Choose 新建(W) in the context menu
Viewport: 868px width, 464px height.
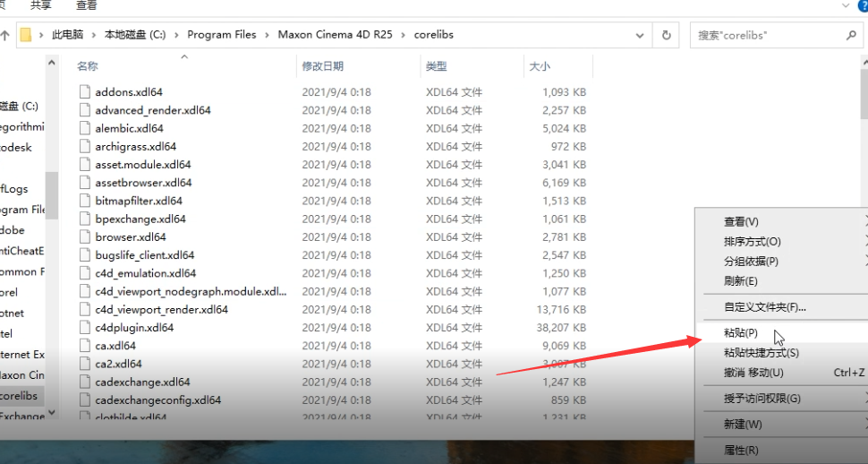781,424
